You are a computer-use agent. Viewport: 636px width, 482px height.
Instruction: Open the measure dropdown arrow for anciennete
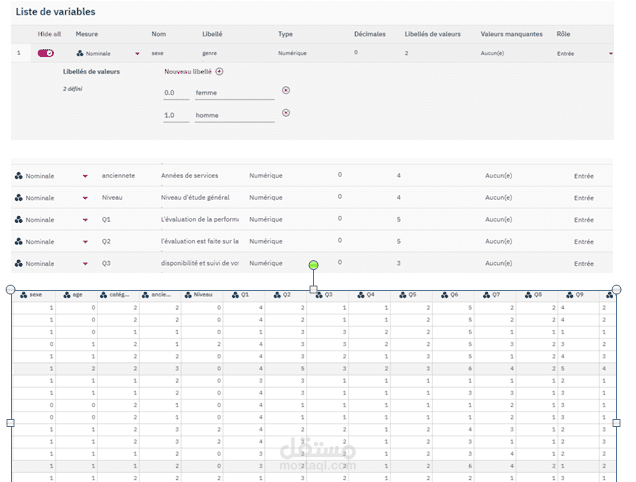pyautogui.click(x=85, y=176)
